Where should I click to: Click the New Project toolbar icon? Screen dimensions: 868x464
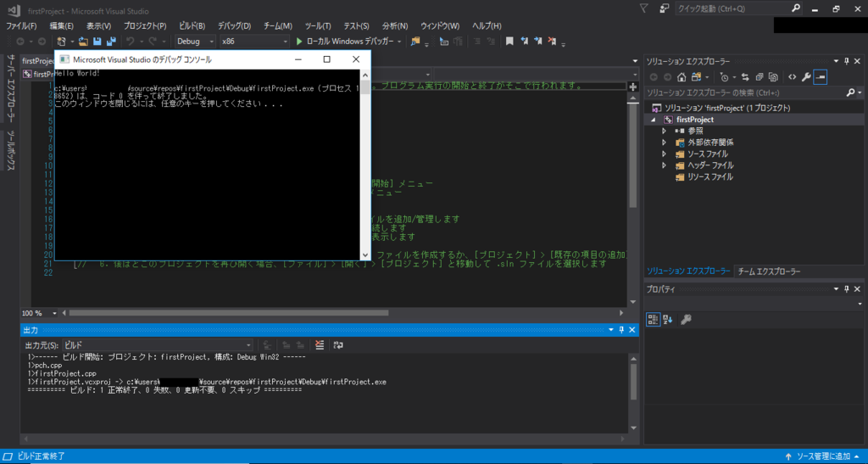(61, 42)
